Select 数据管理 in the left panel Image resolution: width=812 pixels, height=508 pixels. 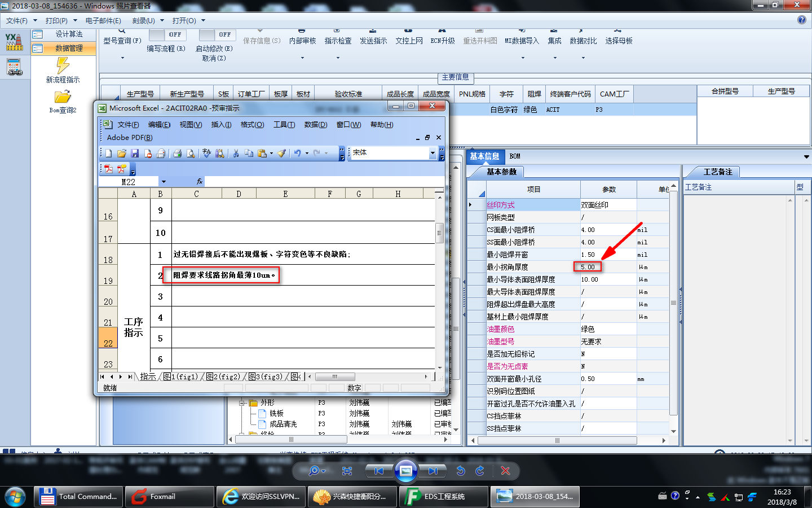63,49
